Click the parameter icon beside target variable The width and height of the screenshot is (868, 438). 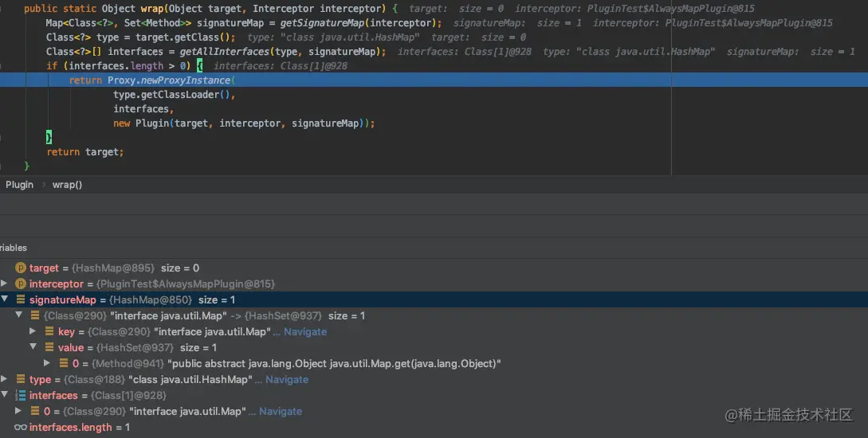[21, 268]
